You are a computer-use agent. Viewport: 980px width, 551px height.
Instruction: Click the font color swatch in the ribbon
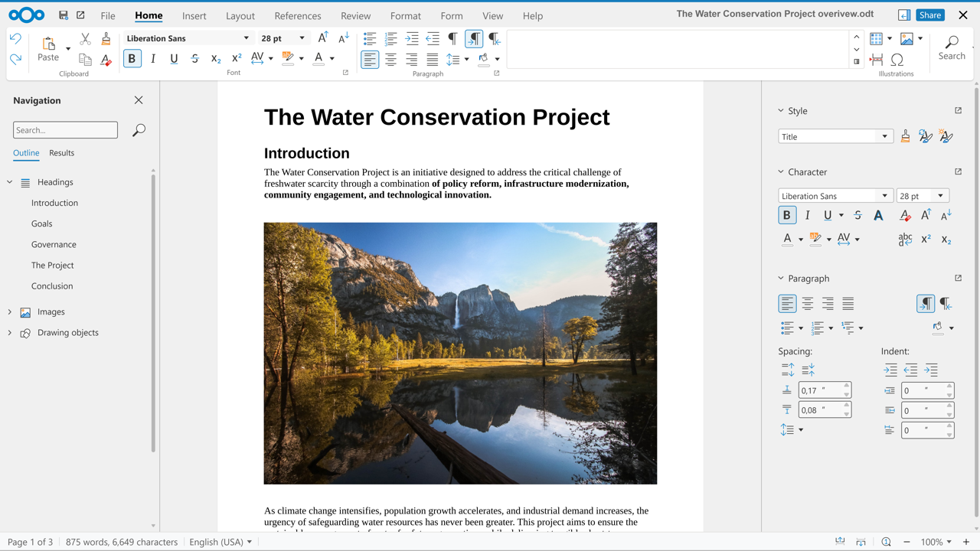(318, 59)
